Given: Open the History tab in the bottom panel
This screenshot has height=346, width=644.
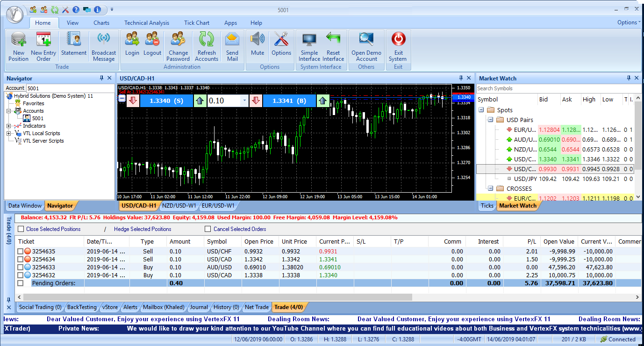Looking at the screenshot, I should (226, 307).
